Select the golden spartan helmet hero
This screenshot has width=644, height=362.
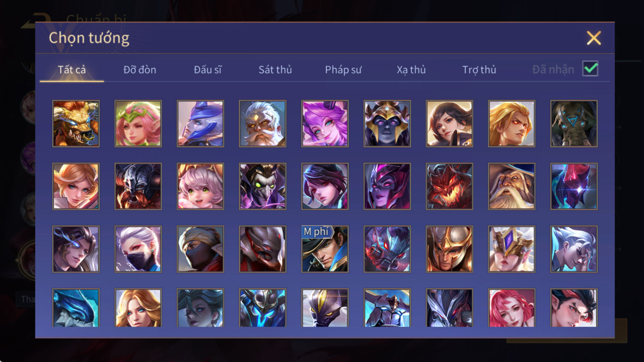pyautogui.click(x=450, y=249)
